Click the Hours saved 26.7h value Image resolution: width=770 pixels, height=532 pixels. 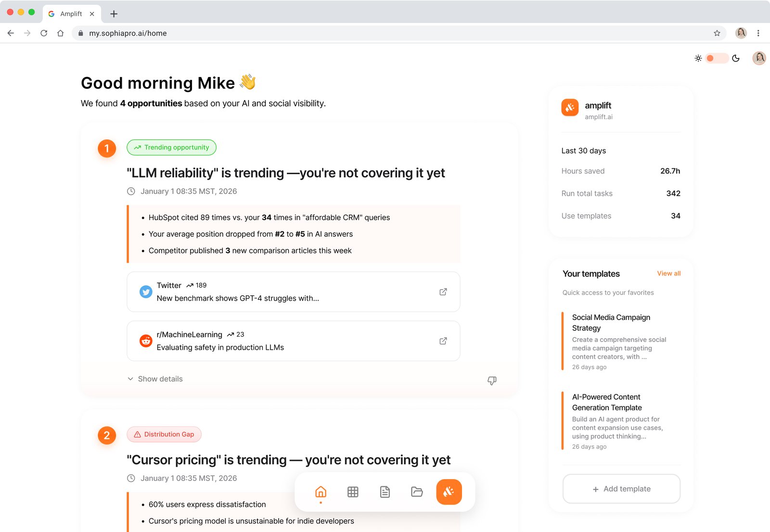coord(670,171)
